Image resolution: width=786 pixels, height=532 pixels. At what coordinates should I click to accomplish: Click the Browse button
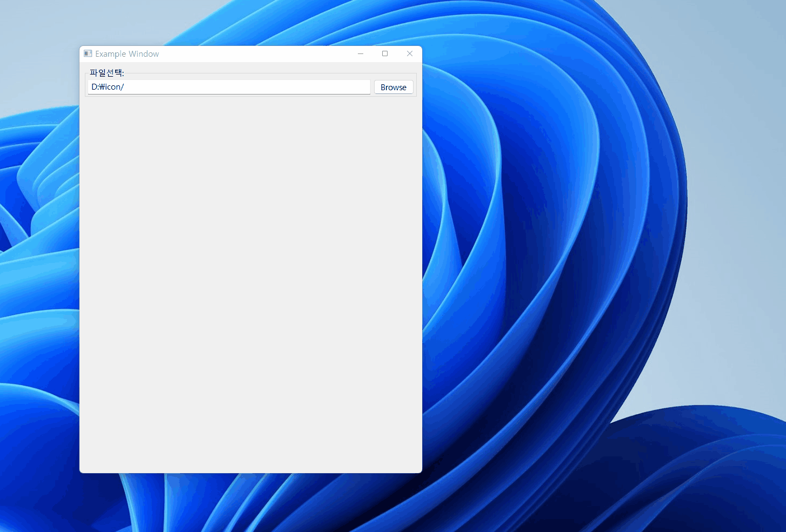point(394,87)
